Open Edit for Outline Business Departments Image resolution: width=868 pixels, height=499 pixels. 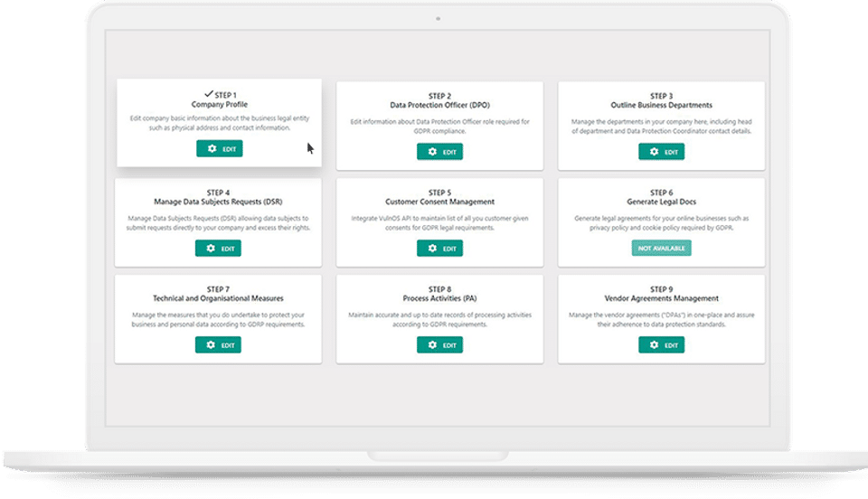point(661,152)
